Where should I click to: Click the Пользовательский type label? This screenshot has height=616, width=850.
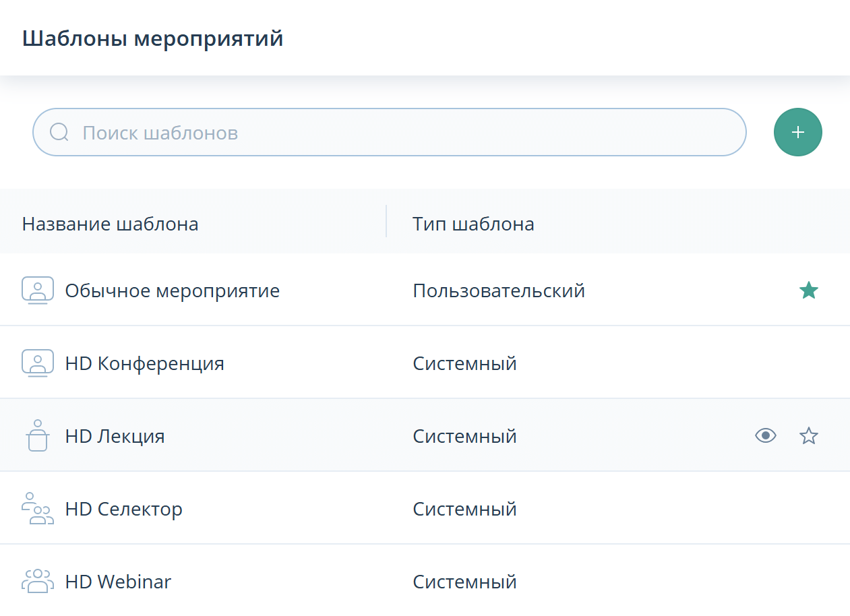tap(499, 290)
